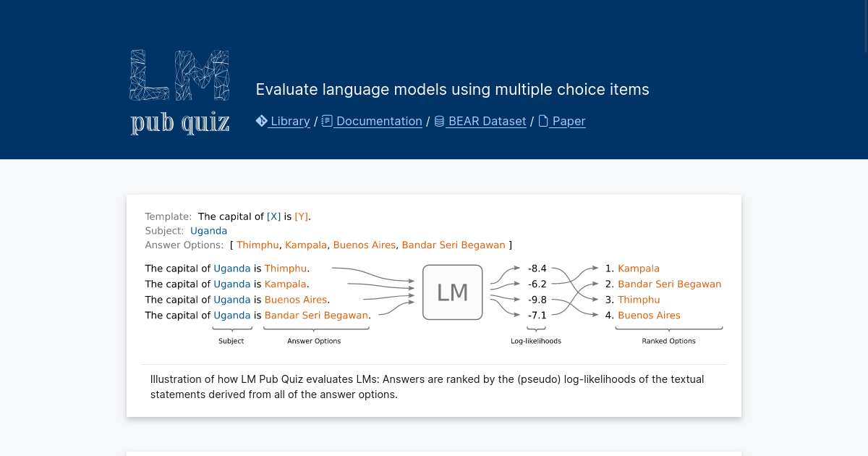
Task: Click the illustration caption text
Action: [427, 387]
